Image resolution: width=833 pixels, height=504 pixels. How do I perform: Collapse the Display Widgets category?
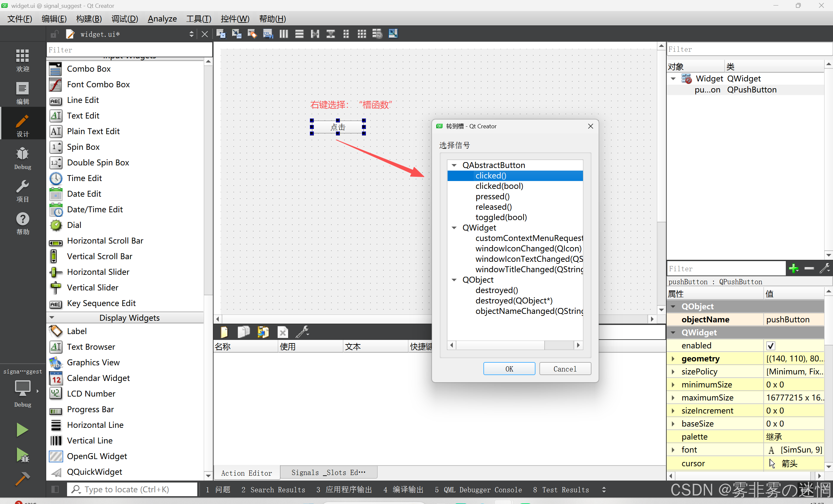click(x=52, y=318)
